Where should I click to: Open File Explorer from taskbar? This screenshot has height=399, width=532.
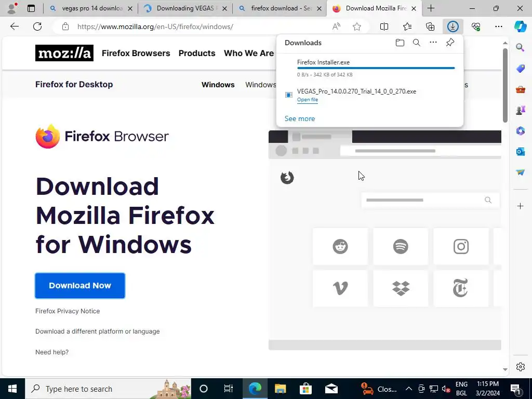pyautogui.click(x=280, y=389)
